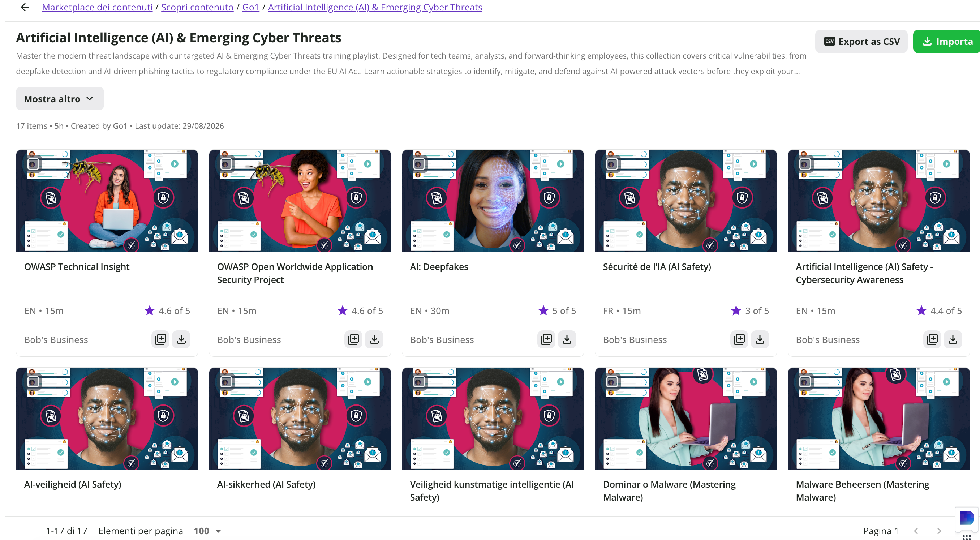Click the AI-veiligheid (AI Safety) title
Screen dimensions: 980x540
(73, 484)
